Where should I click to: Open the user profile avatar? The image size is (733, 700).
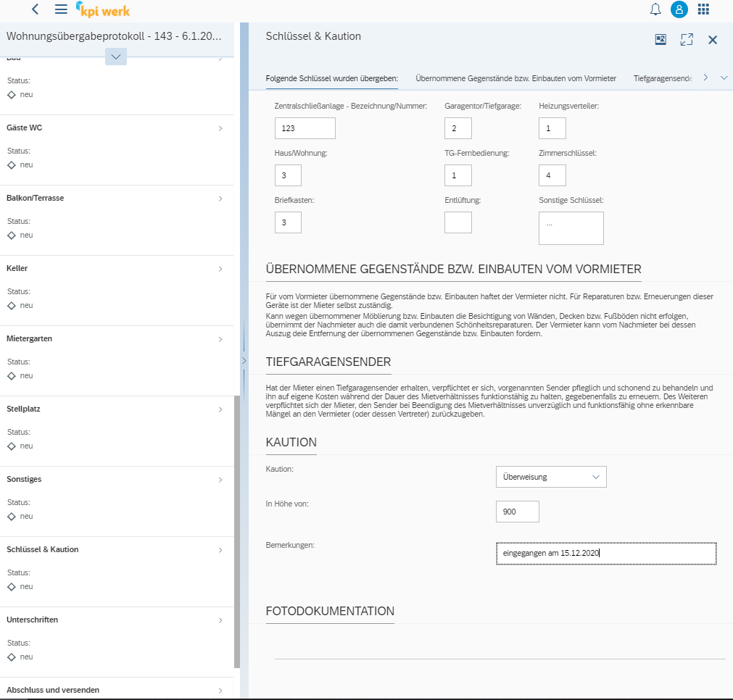679,9
